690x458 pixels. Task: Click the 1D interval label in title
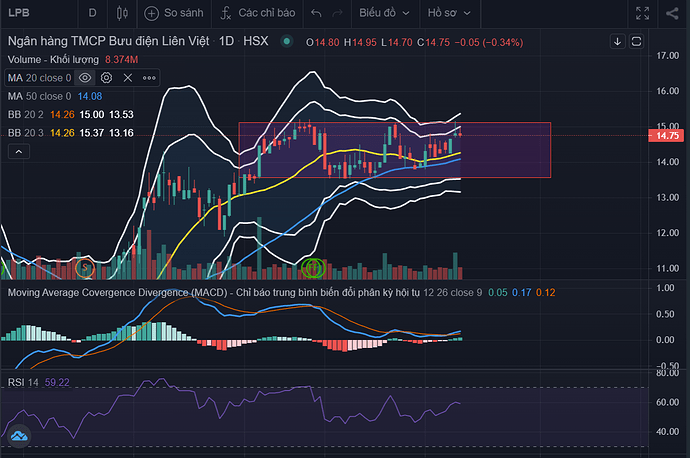[x=227, y=41]
